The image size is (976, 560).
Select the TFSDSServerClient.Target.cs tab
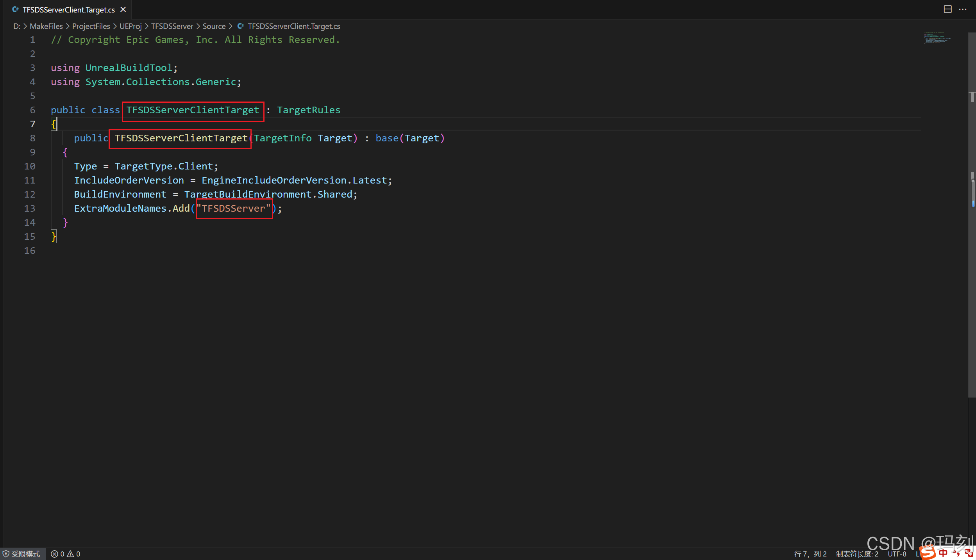tap(68, 10)
